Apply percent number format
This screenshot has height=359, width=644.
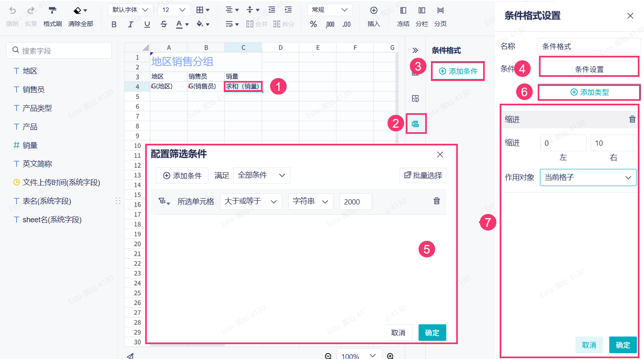point(314,24)
